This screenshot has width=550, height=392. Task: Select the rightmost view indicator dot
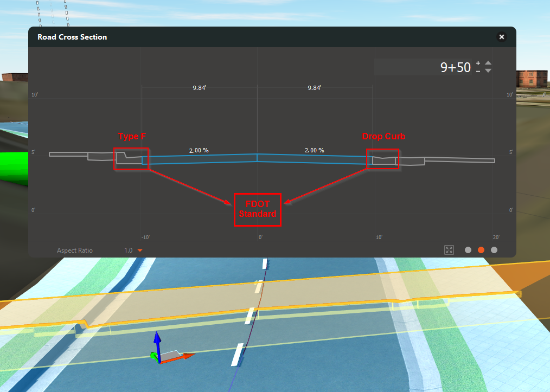tap(494, 250)
